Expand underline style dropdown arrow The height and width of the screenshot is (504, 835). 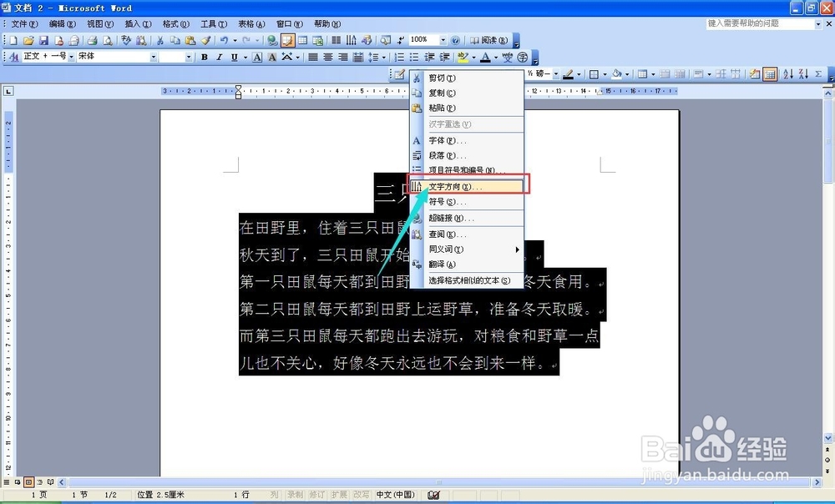coord(245,57)
